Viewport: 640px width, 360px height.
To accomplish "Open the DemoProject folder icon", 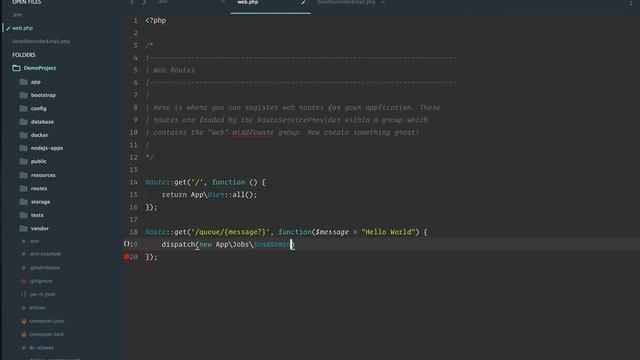I will click(16, 68).
